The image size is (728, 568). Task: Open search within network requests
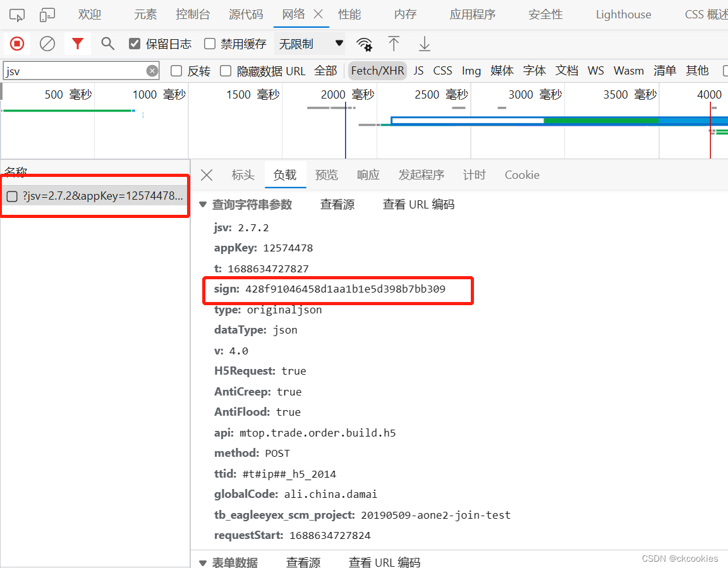click(107, 44)
